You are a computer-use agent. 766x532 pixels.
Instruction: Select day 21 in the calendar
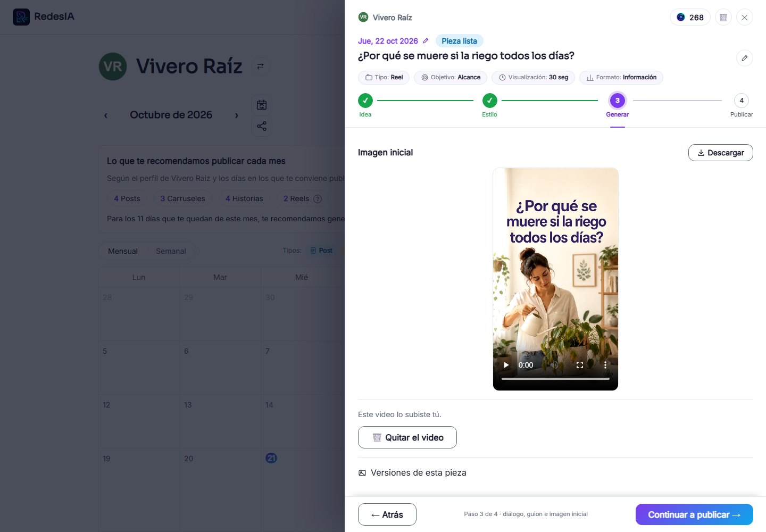click(x=271, y=458)
